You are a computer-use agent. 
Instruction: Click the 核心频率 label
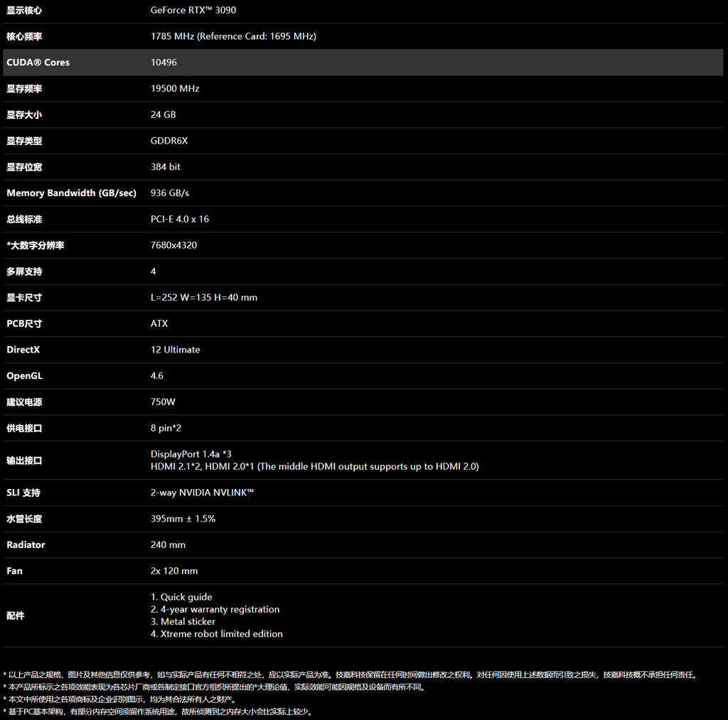tap(24, 36)
